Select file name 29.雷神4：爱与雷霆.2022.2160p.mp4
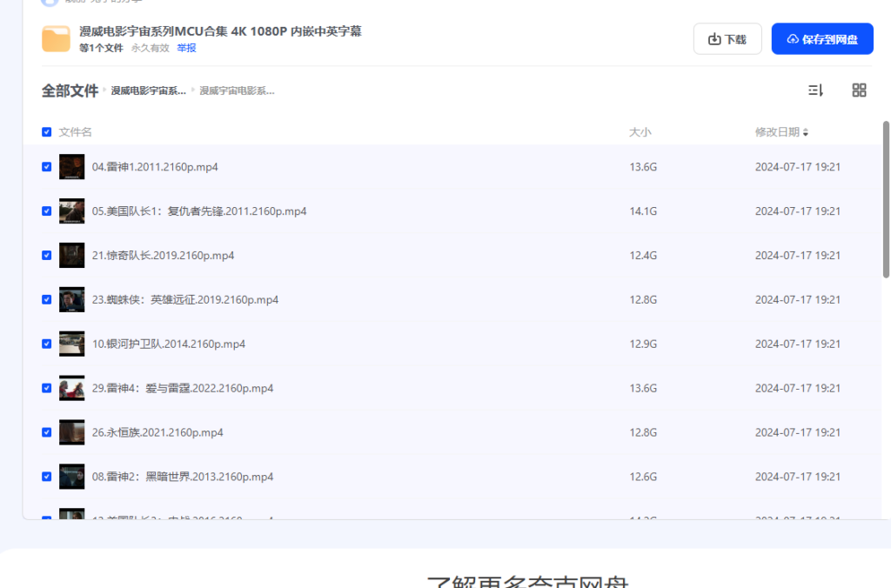891x588 pixels. click(183, 389)
